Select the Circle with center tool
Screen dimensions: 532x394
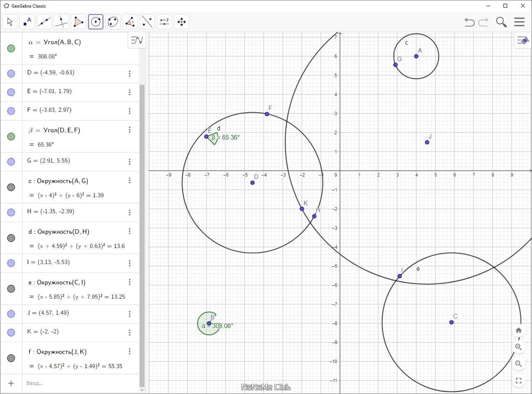[x=96, y=22]
